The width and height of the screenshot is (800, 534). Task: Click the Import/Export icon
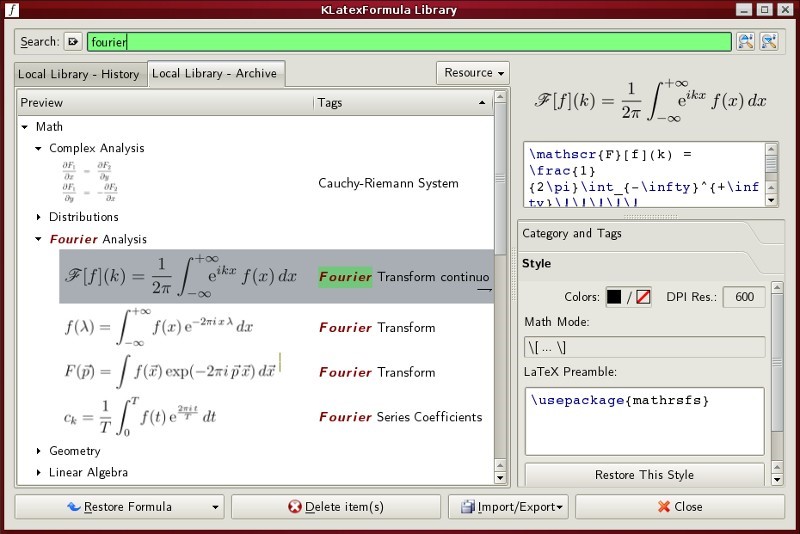click(467, 507)
